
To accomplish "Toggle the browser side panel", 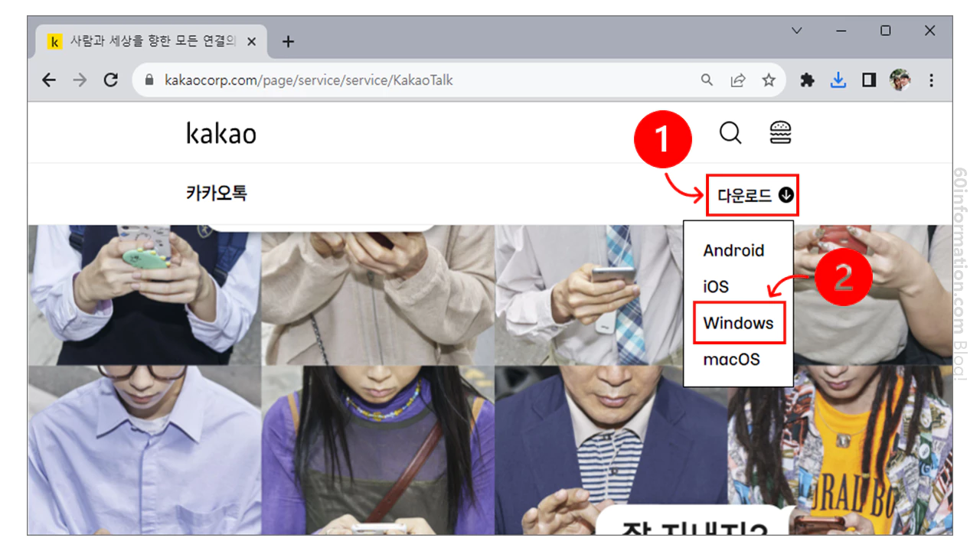I will tap(869, 80).
